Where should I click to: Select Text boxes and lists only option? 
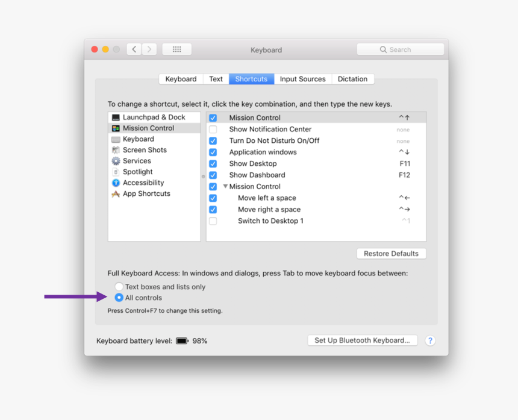pos(119,286)
